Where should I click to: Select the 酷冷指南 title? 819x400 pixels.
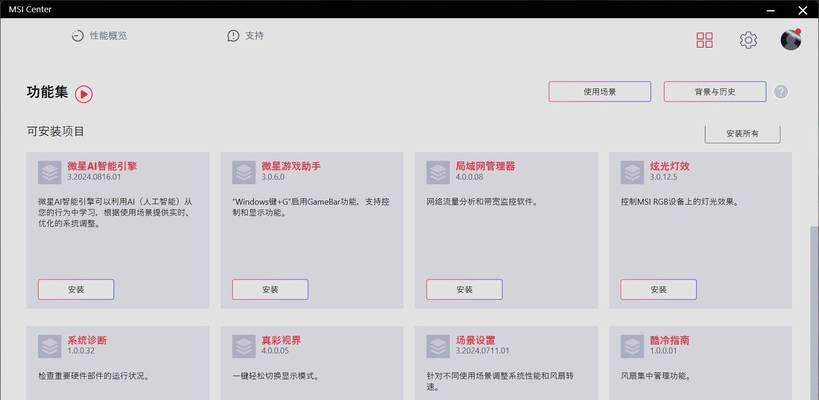[x=670, y=340]
